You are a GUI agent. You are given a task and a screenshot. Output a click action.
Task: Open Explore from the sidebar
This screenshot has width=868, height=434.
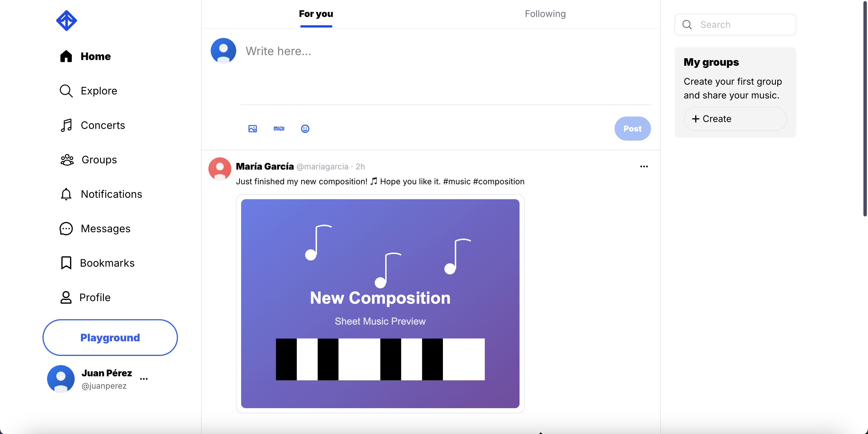[88, 91]
